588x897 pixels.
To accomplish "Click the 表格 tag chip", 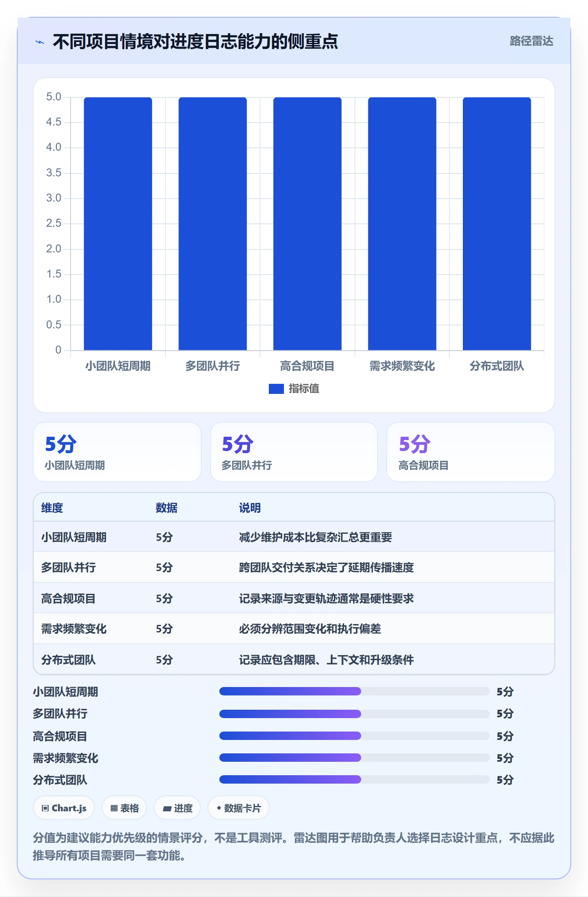I will [x=124, y=808].
